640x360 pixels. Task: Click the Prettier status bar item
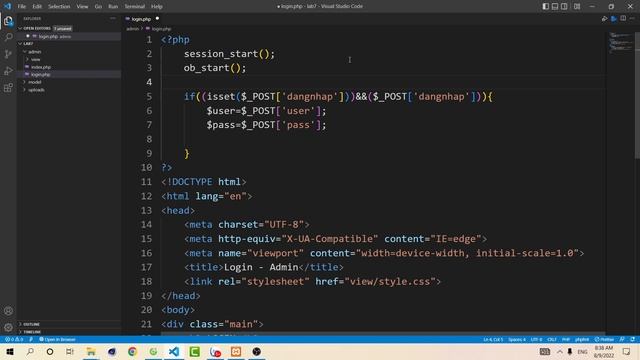(604, 339)
